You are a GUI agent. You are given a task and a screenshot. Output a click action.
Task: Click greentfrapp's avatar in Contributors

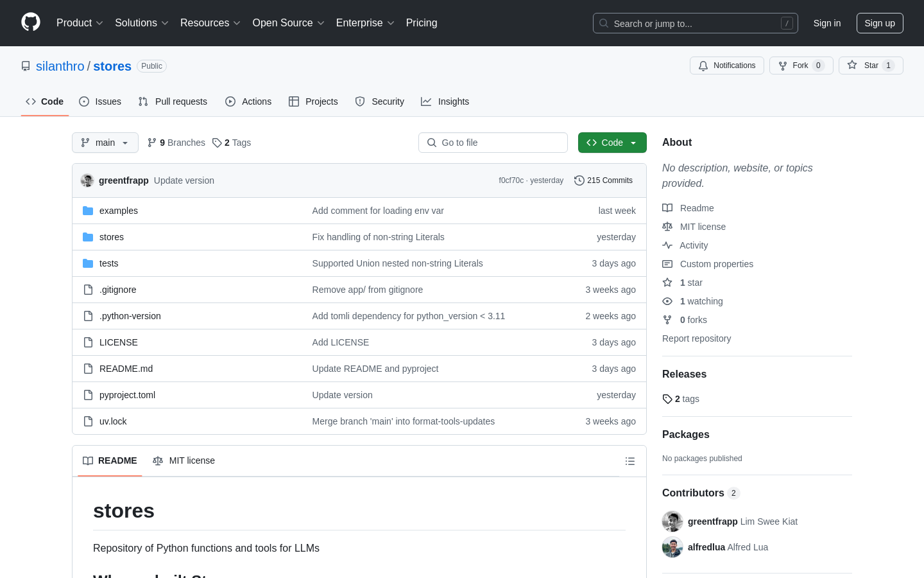(672, 521)
